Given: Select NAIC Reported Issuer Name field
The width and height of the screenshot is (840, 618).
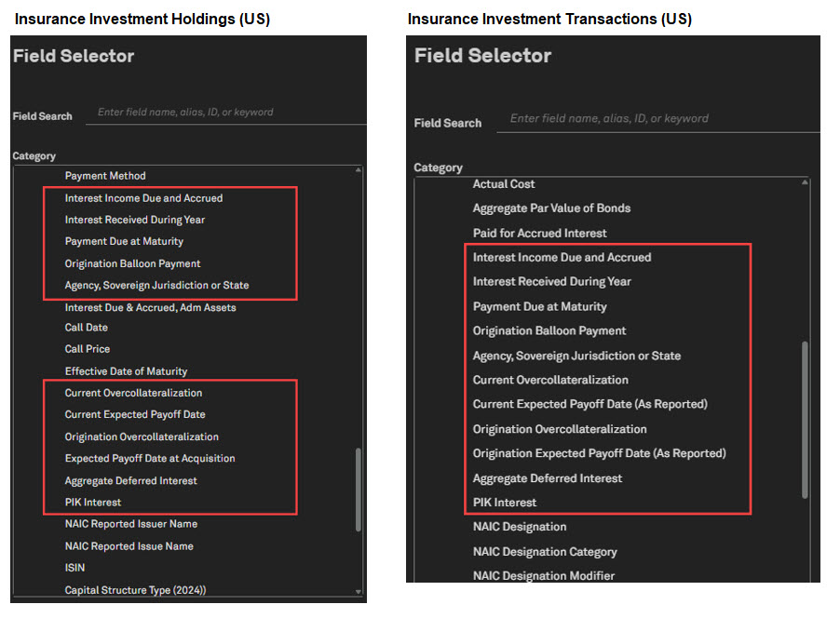Looking at the screenshot, I should pyautogui.click(x=130, y=524).
